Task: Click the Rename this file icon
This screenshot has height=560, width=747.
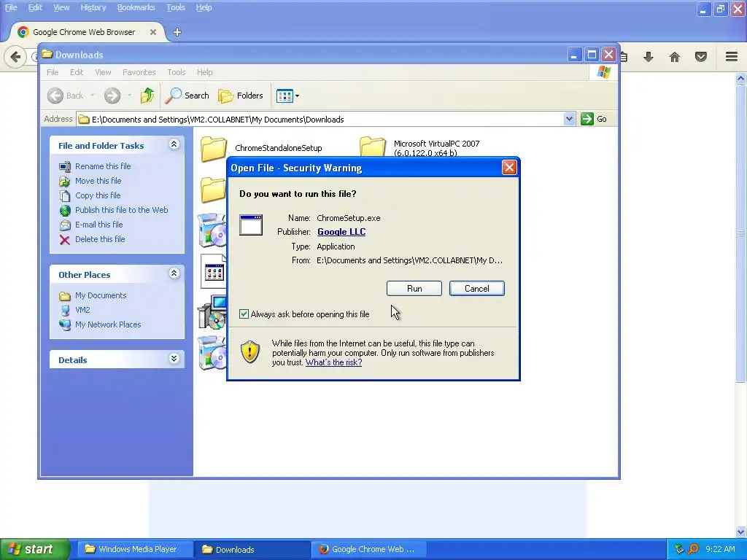Action: [x=65, y=166]
